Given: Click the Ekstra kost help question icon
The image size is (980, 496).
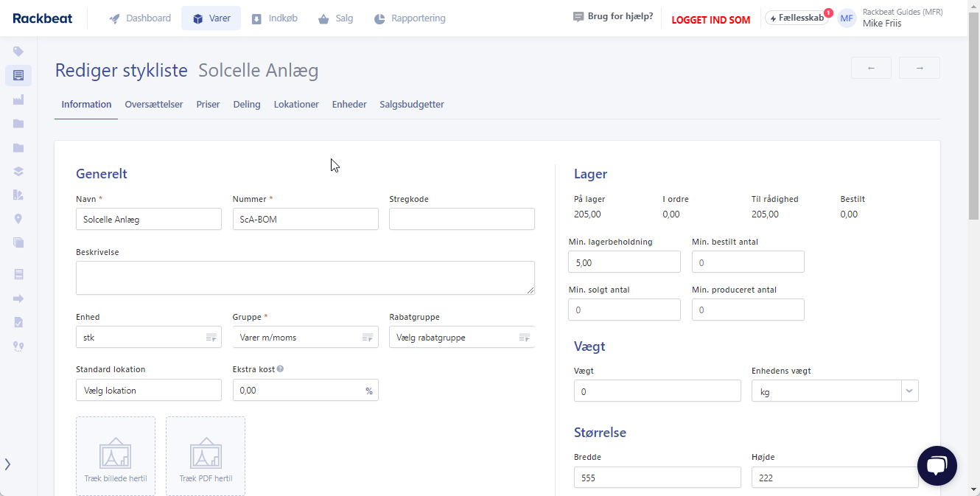Looking at the screenshot, I should [280, 369].
